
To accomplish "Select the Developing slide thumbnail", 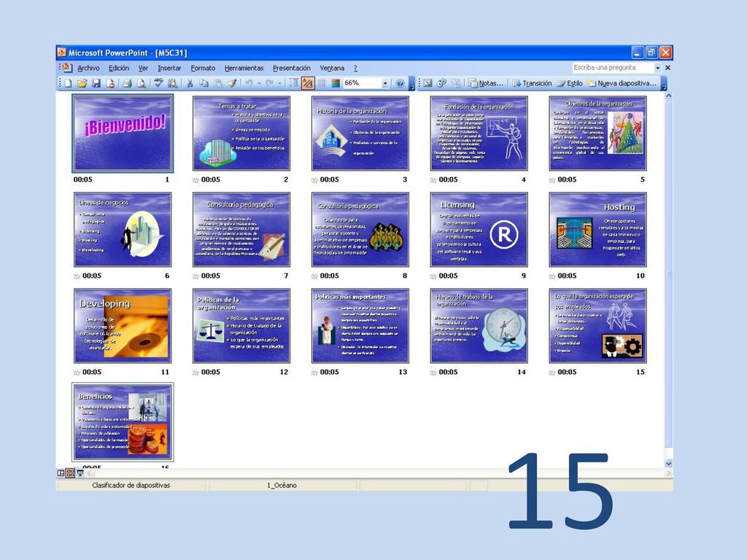I will [x=123, y=326].
